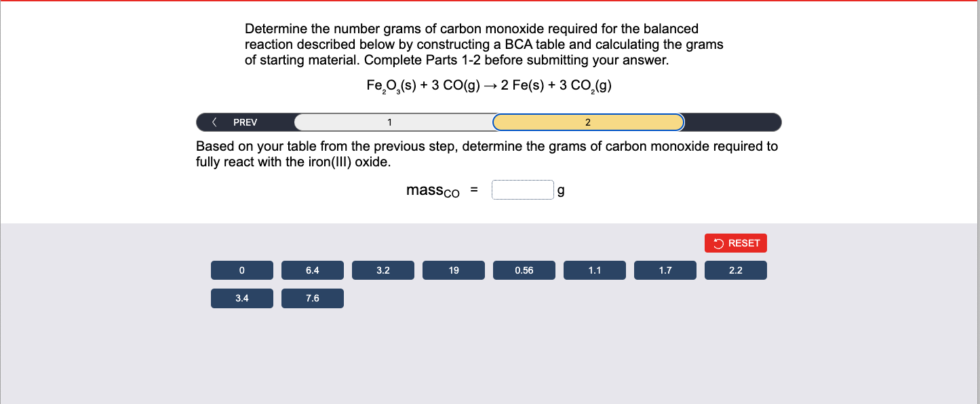Select the answer choice 0
Screen dimensions: 980x404
[241, 270]
